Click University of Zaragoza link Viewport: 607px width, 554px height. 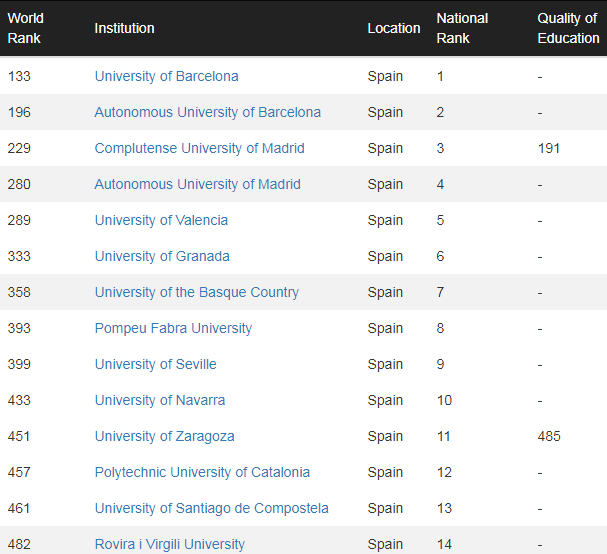[x=165, y=436]
